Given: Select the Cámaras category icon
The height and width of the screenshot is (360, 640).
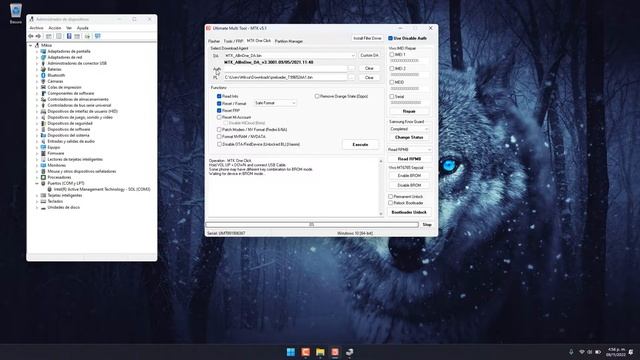Looking at the screenshot, I should (x=43, y=81).
